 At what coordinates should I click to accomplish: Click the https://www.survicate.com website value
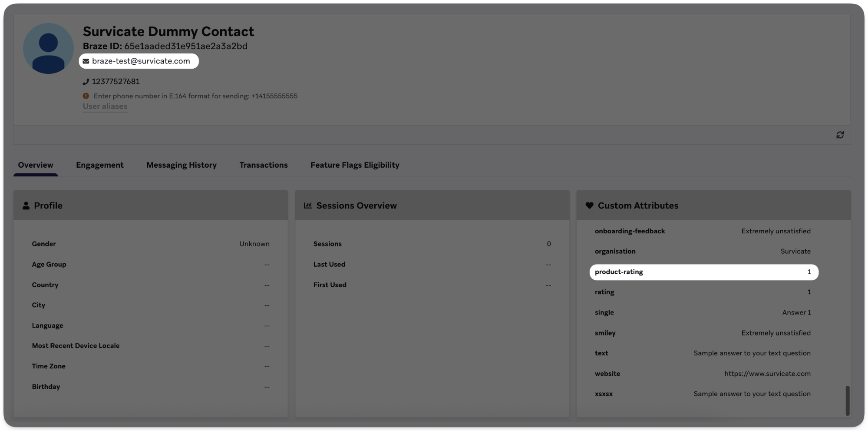click(x=768, y=373)
